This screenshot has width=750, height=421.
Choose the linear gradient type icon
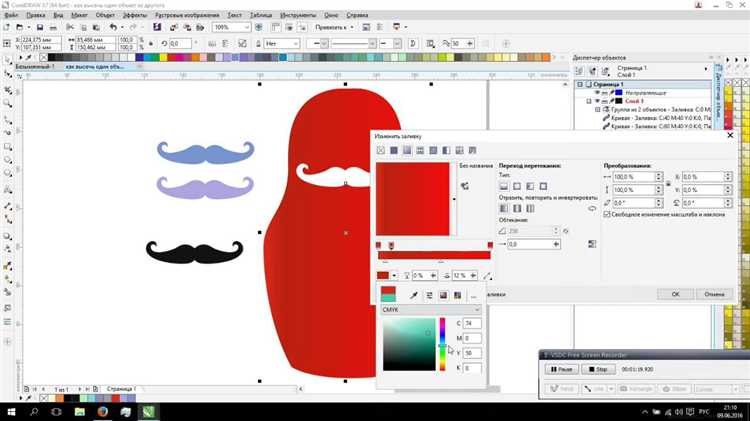(x=505, y=186)
